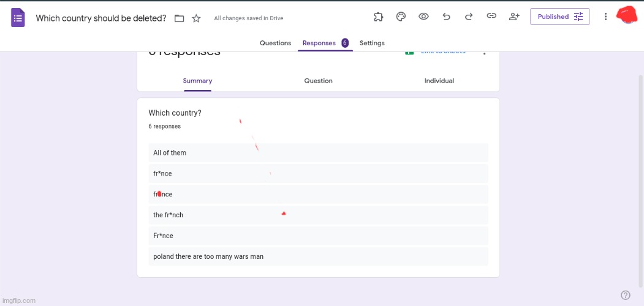Open the customize theme palette
Image resolution: width=644 pixels, height=306 pixels.
coord(401,17)
